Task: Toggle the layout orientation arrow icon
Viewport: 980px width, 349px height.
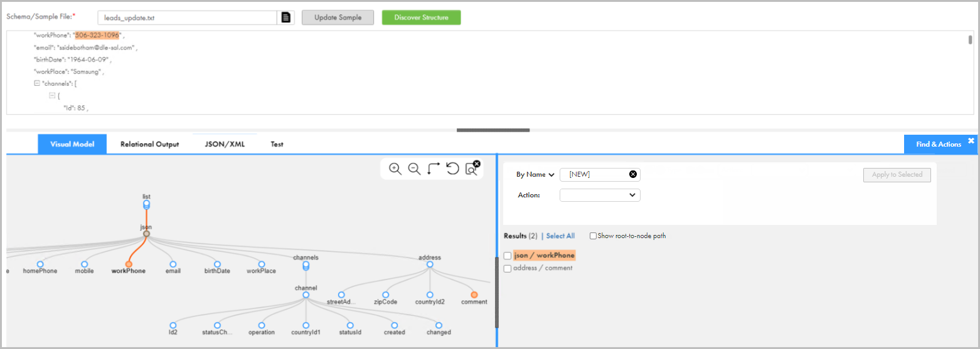Action: pos(434,169)
